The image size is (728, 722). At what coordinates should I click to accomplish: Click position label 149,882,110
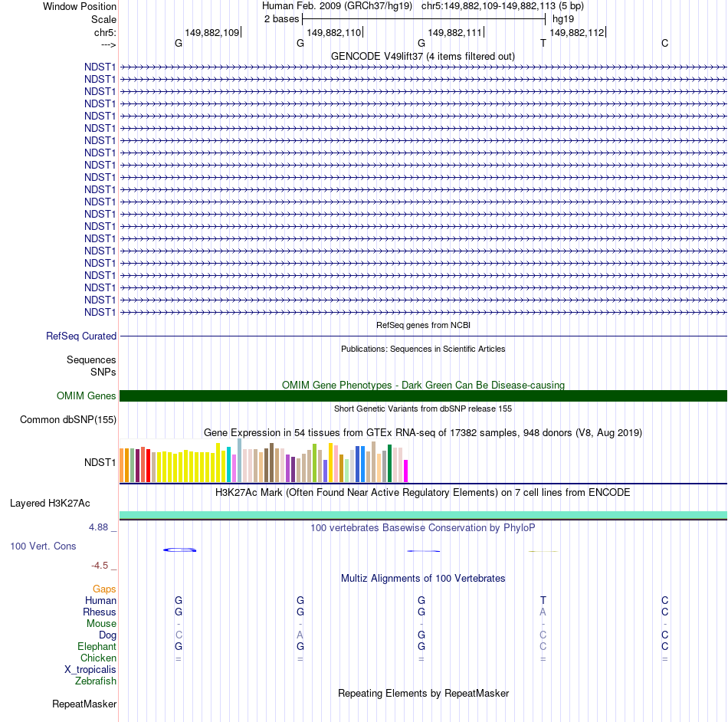pos(334,32)
